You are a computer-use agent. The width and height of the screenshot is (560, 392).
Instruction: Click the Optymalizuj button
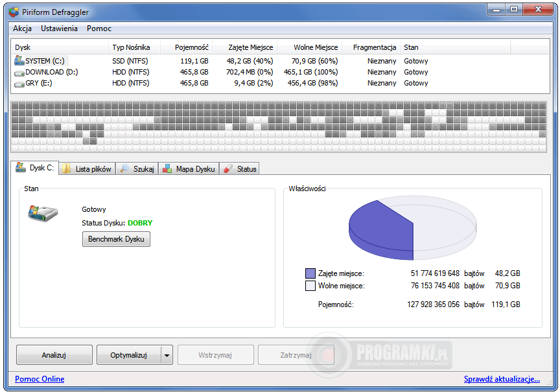[x=128, y=355]
